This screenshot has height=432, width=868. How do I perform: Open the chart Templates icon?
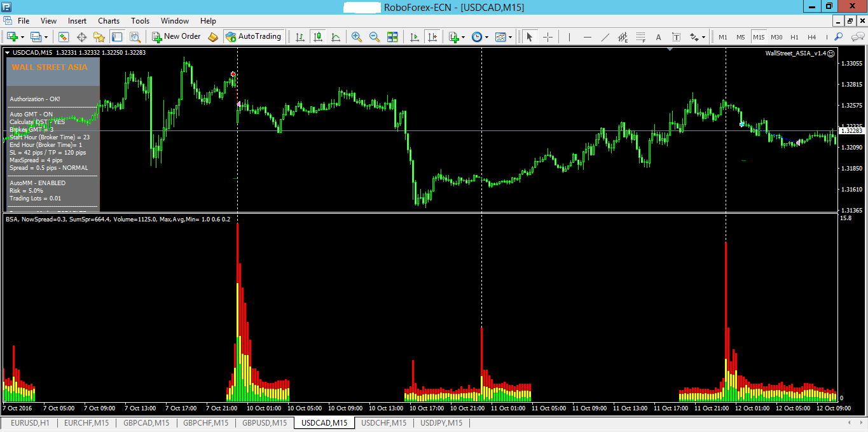tap(500, 37)
